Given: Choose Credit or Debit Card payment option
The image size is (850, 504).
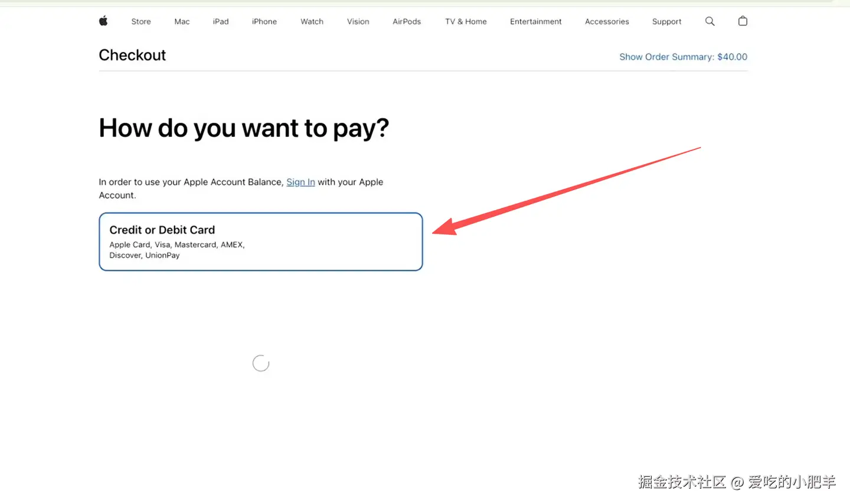Looking at the screenshot, I should [x=261, y=242].
